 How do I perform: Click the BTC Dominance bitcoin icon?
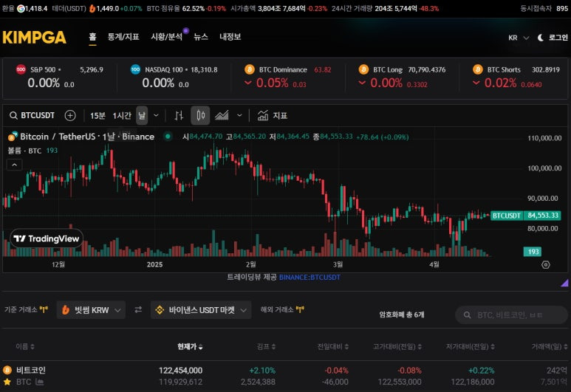click(x=250, y=69)
